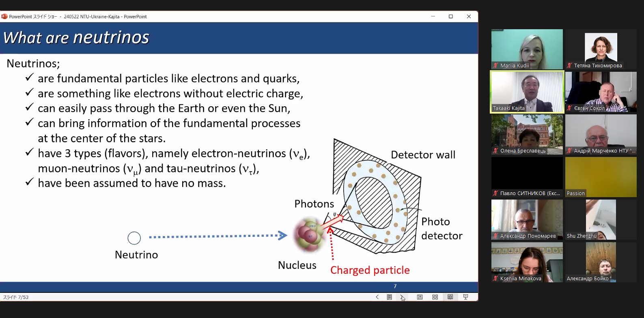This screenshot has width=644, height=318.
Task: Click the nucleus cluster image
Action: pos(310,234)
